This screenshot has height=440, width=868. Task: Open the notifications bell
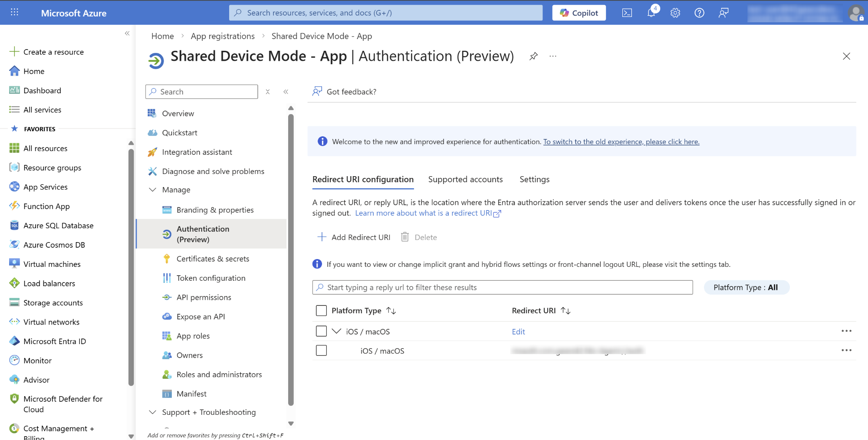(x=651, y=13)
